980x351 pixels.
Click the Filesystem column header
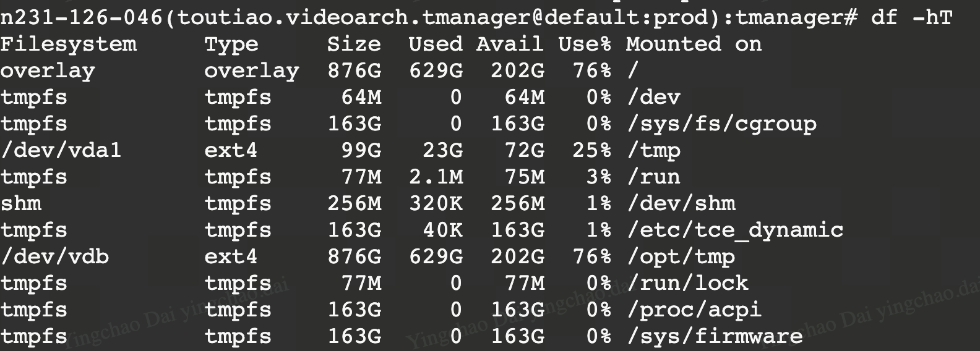click(68, 44)
